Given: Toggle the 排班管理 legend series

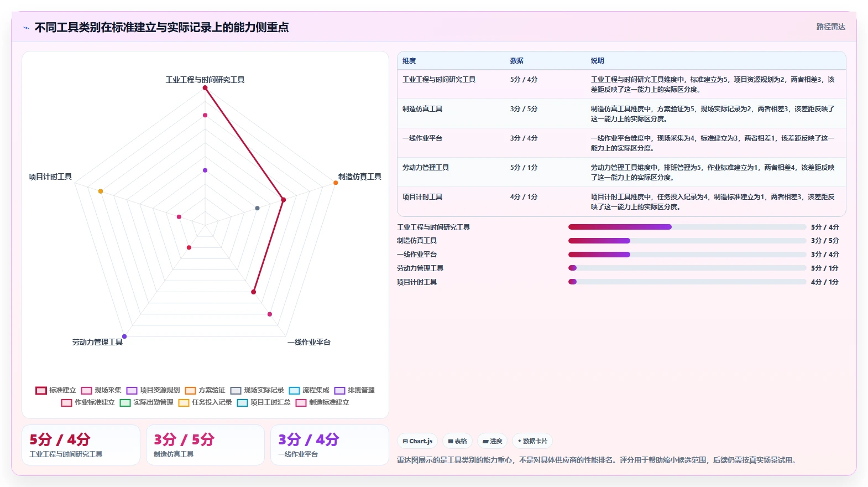Looking at the screenshot, I should (x=354, y=390).
